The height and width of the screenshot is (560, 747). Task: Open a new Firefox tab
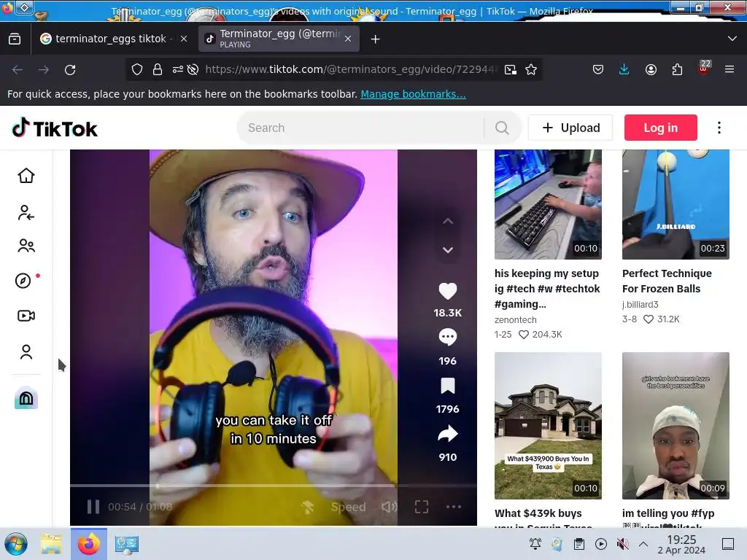376,39
